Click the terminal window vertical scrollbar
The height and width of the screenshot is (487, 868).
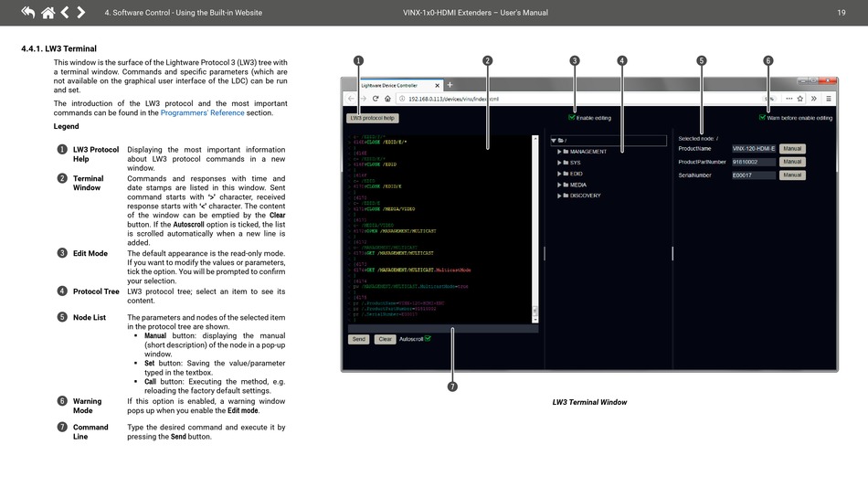(535, 228)
